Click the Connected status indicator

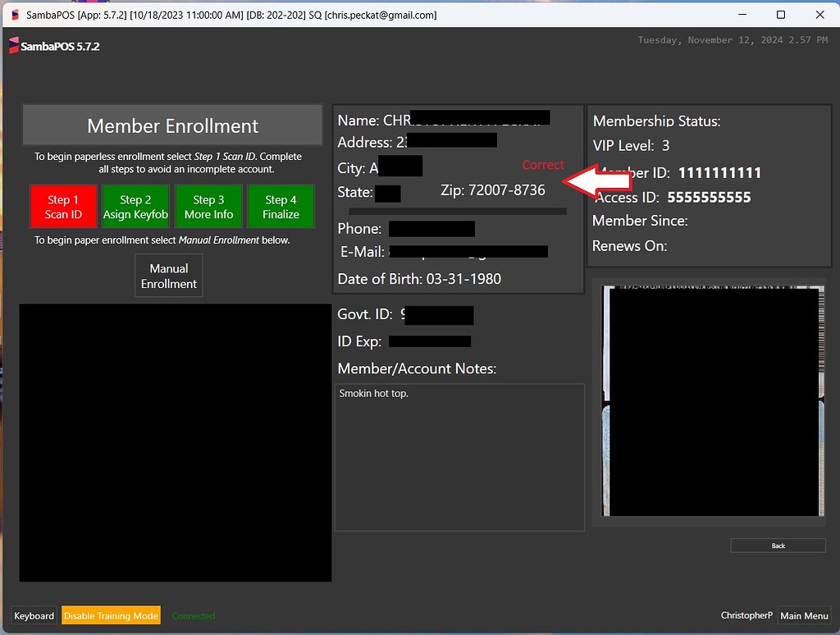(193, 615)
